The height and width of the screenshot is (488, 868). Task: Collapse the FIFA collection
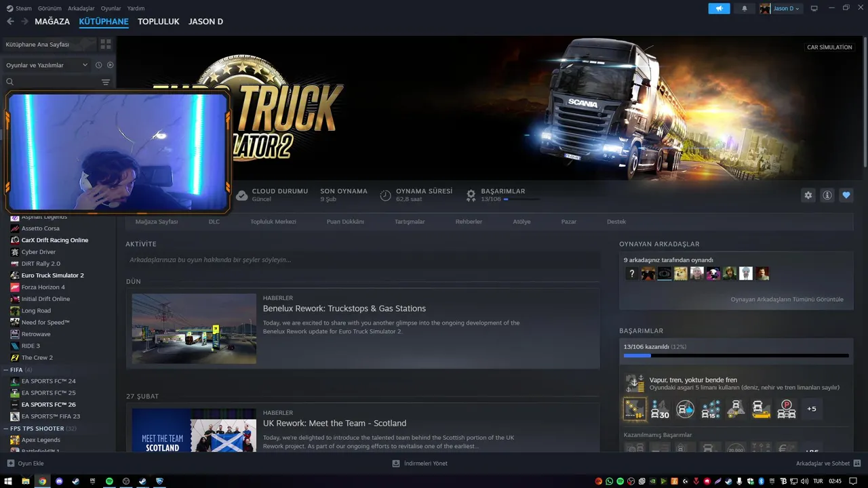point(5,370)
